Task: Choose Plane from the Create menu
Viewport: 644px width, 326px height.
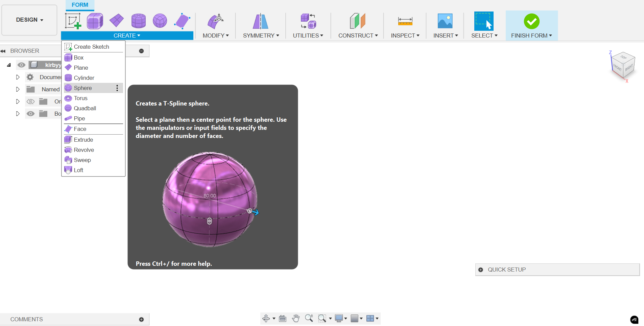Action: pyautogui.click(x=93, y=68)
